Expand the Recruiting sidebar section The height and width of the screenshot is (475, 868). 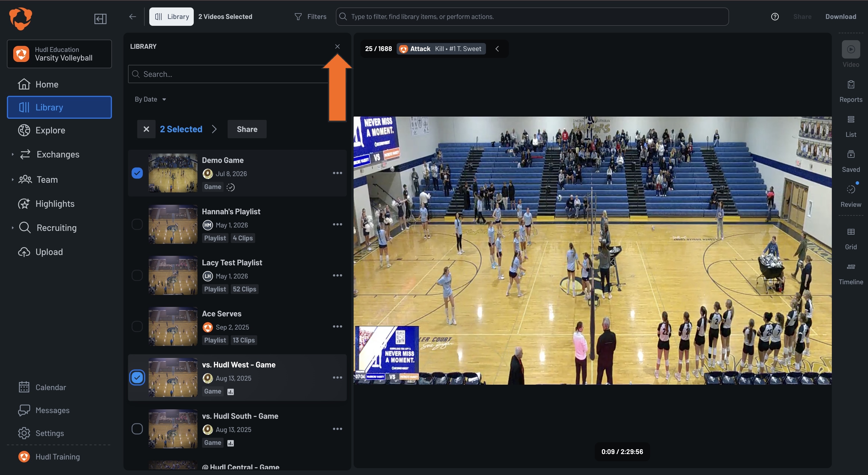(x=12, y=228)
